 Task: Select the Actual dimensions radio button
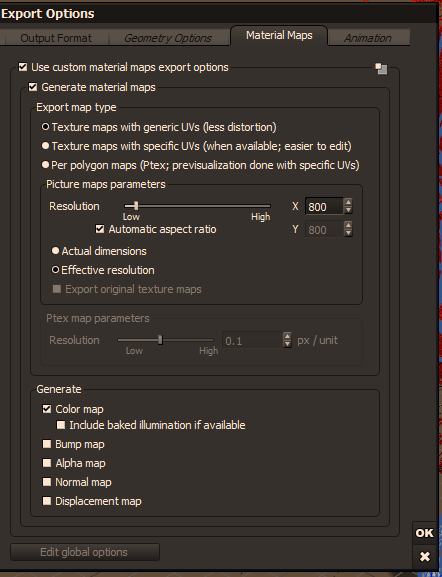56,251
